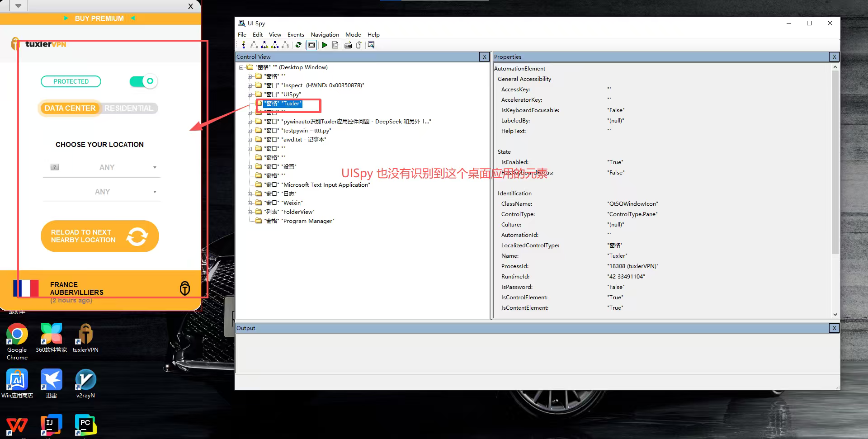
Task: Launch v2rayN from desktop
Action: coord(85,383)
